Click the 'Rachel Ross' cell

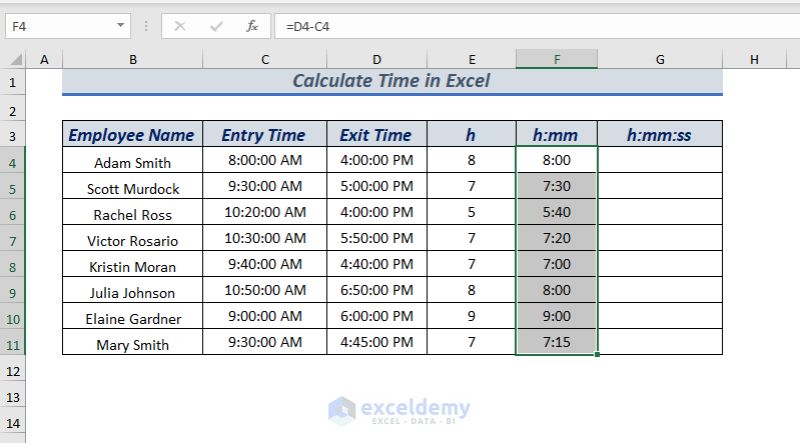[x=133, y=212]
